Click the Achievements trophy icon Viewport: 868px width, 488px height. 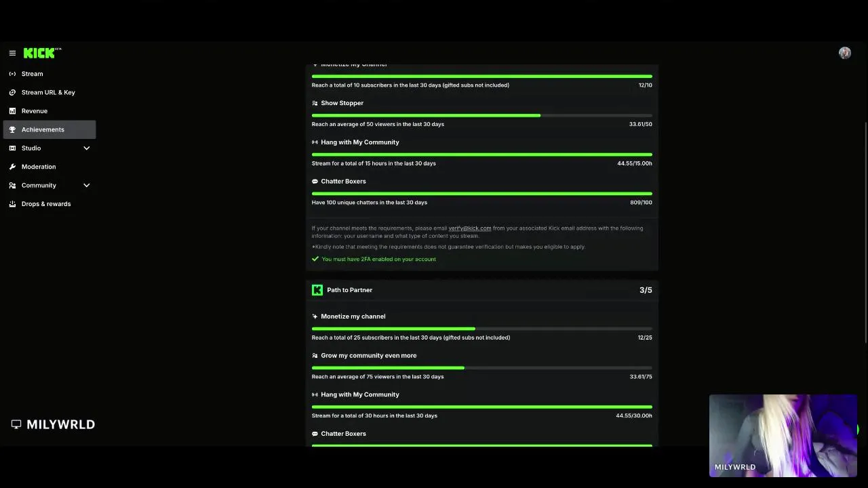[12, 129]
